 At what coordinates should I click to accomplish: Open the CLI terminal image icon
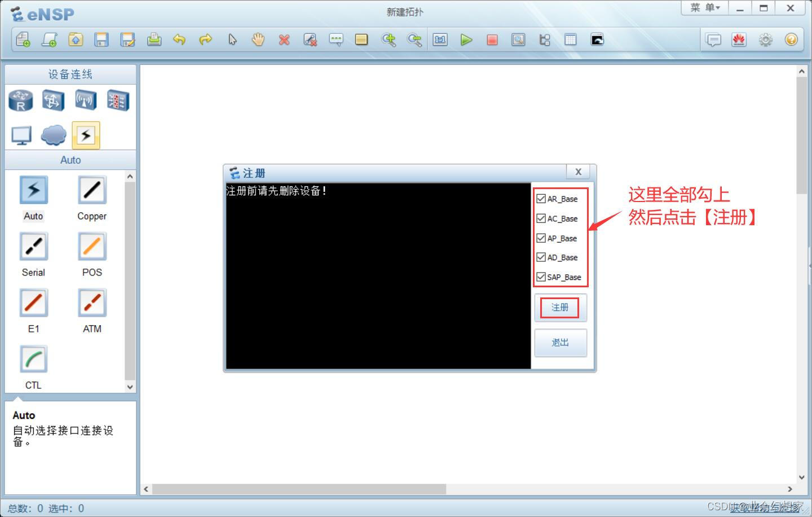[x=597, y=40]
